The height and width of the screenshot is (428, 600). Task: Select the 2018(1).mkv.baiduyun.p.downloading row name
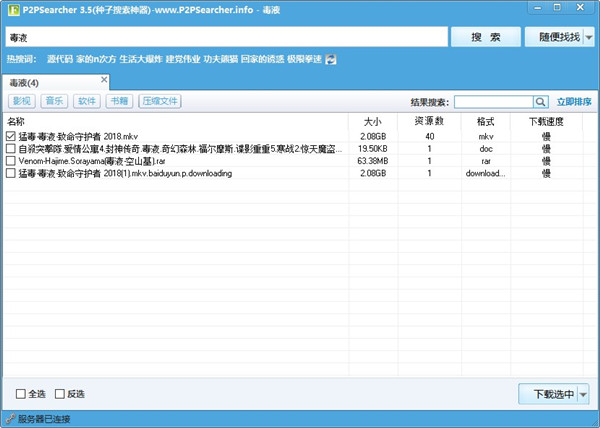[126, 173]
